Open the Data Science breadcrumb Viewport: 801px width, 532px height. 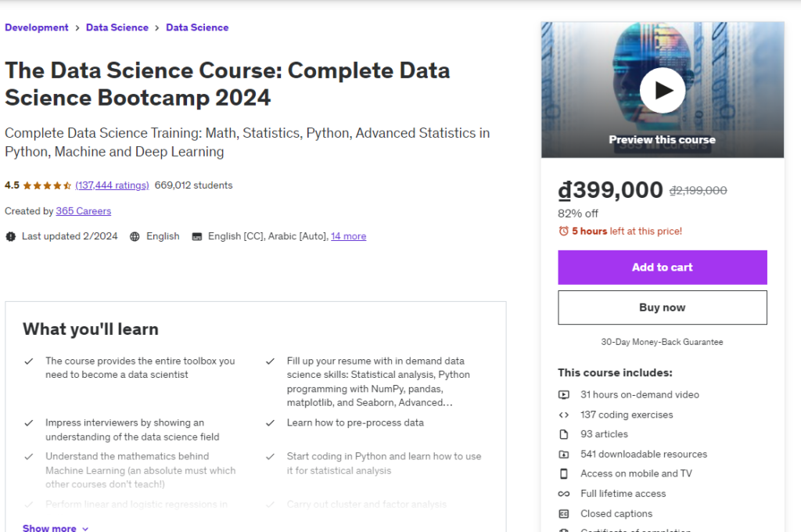[x=117, y=27]
